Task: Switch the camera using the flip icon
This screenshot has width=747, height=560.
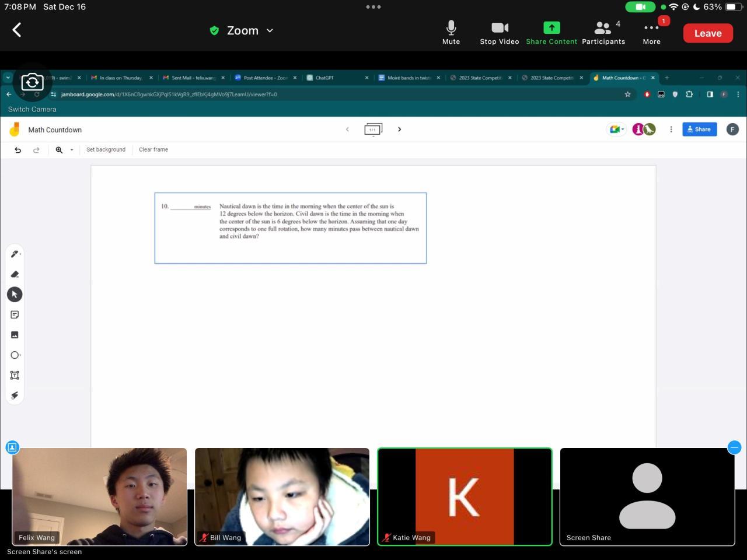Action: click(33, 82)
